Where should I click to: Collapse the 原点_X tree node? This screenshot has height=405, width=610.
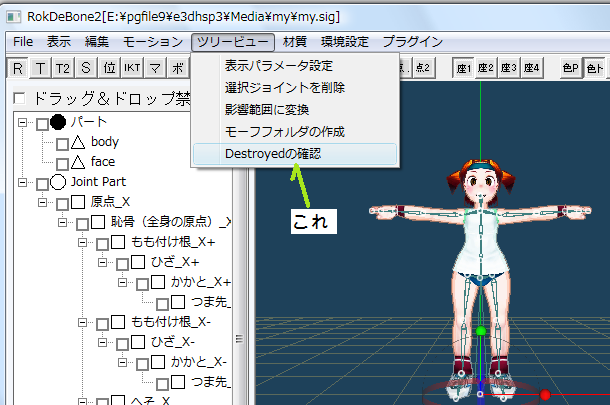43,203
